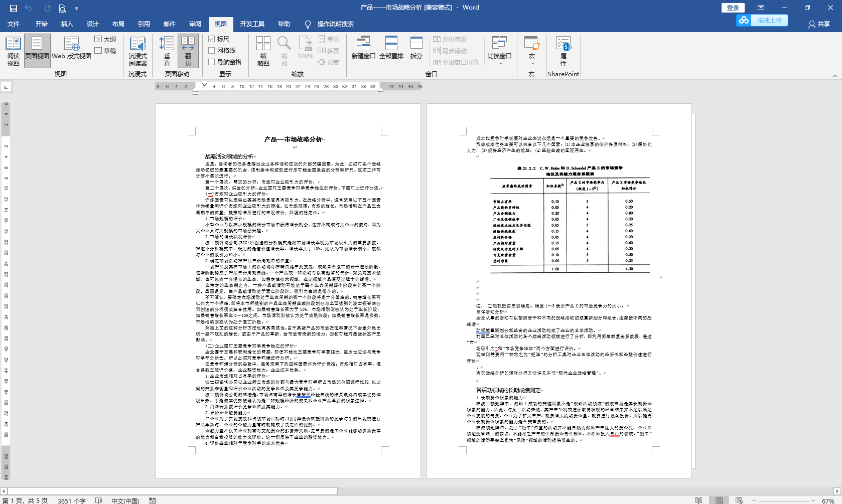Screen dimensions: 842x504
Task: Select 翻页 side-to-side page movement
Action: click(x=188, y=51)
